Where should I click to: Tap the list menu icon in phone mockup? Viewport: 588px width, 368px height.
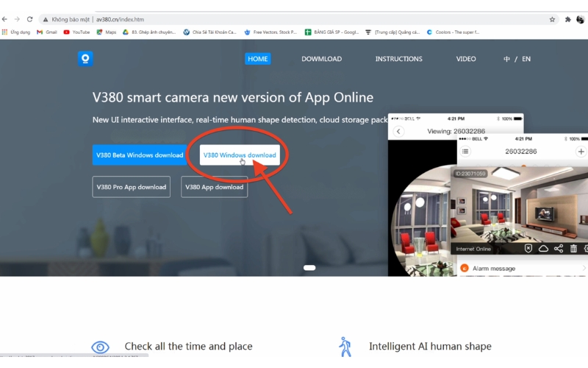pyautogui.click(x=465, y=152)
